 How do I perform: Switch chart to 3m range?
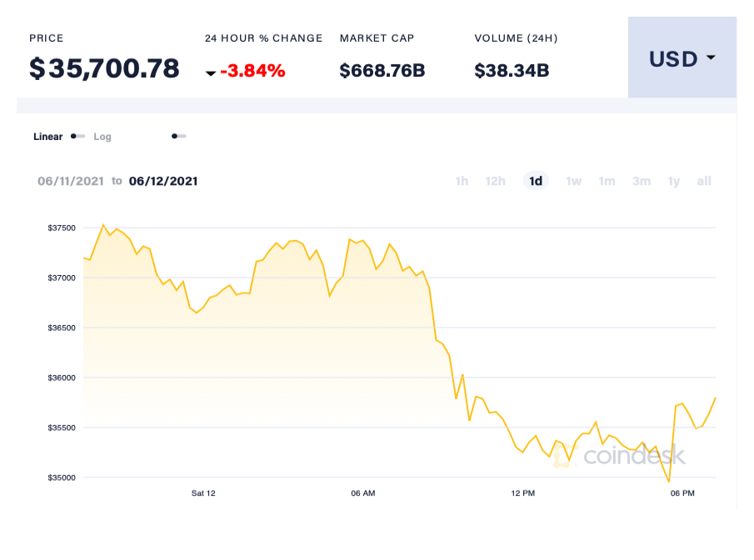pos(641,181)
